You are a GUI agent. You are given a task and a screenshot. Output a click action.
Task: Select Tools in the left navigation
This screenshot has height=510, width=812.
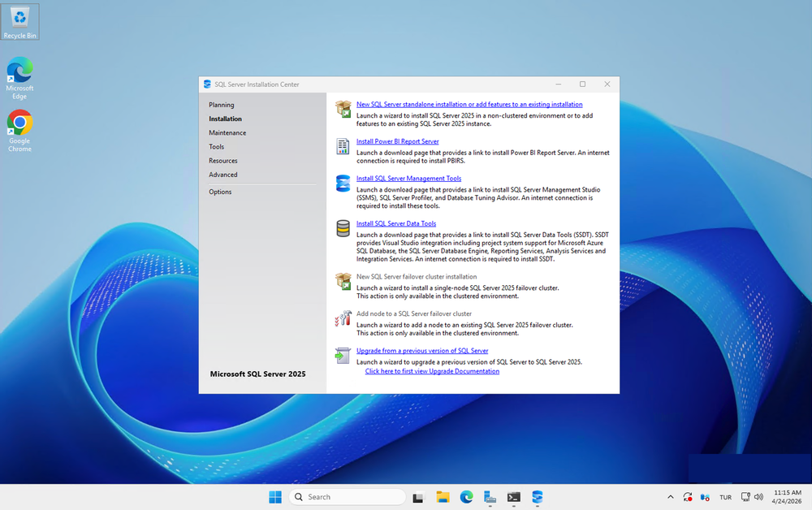(x=217, y=147)
